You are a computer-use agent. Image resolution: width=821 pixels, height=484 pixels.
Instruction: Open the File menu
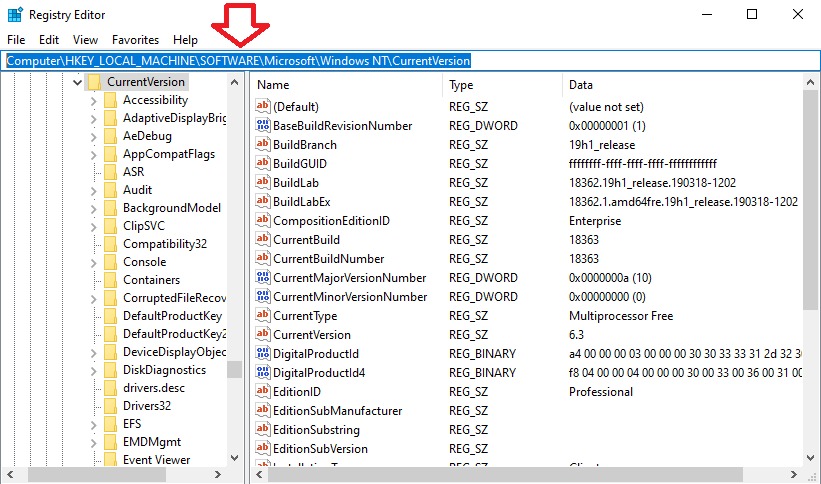16,40
